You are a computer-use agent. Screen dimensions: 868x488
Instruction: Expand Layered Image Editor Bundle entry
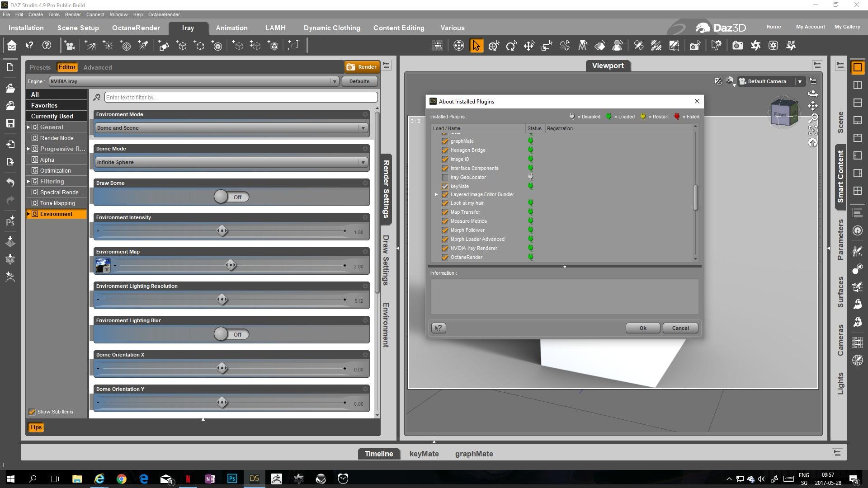[x=436, y=195]
